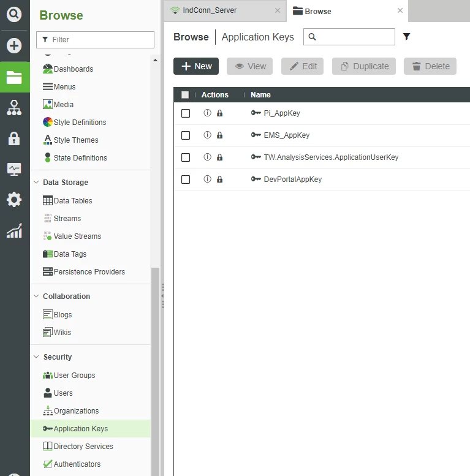This screenshot has height=476, width=470.
Task: Click the funnel filter icon beside the search box
Action: click(x=406, y=37)
